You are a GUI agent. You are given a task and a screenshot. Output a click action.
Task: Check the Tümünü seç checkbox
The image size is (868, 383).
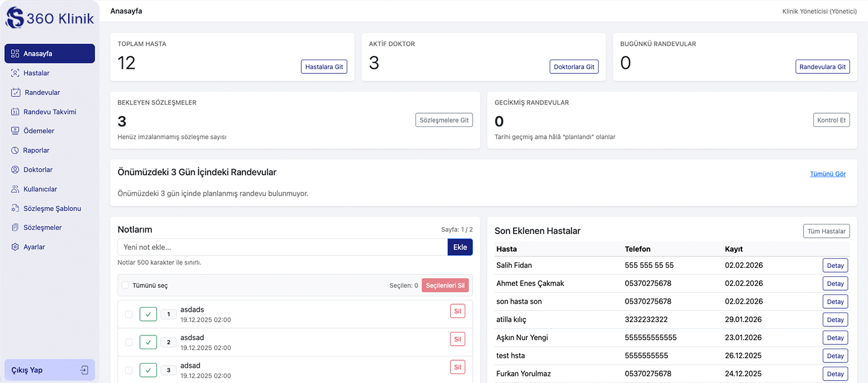click(x=125, y=285)
